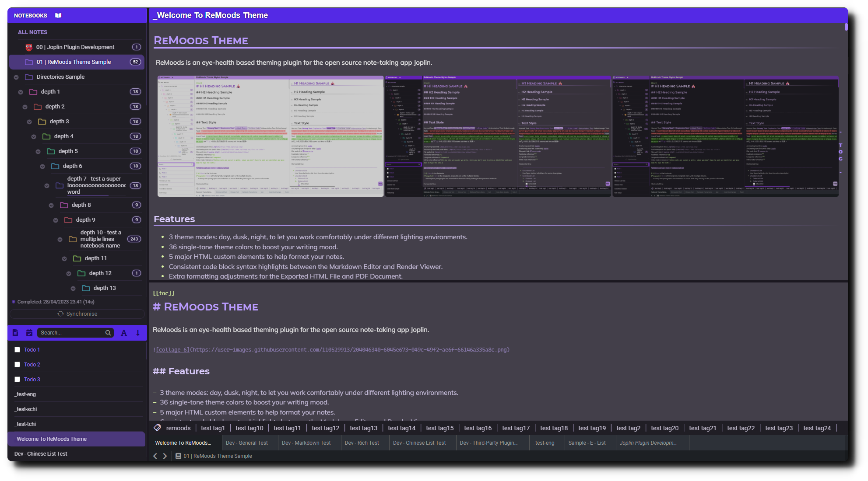The width and height of the screenshot is (868, 481).
Task: Collapse the depth 9 notebook arrow
Action: point(56,220)
